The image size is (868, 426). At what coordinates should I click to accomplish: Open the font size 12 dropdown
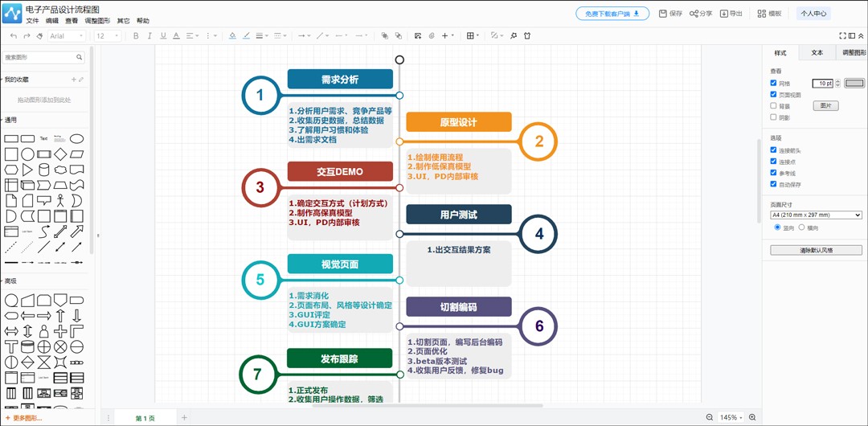pyautogui.click(x=108, y=36)
